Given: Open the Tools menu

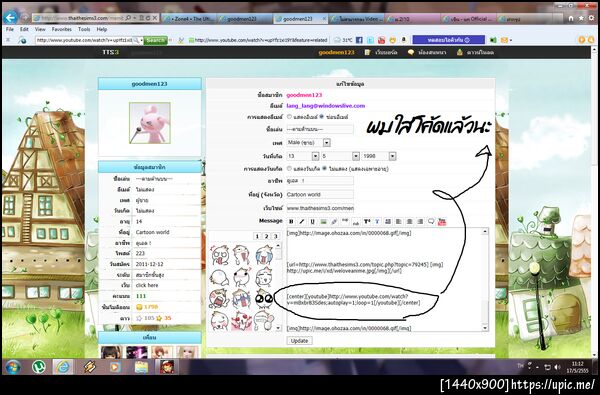Looking at the screenshot, I should (x=84, y=29).
